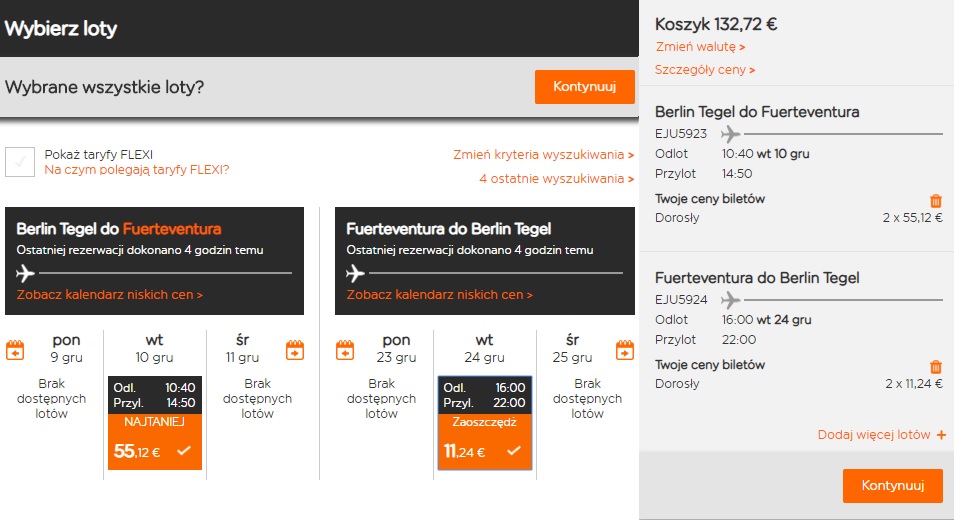Click flight number EJU5924
Screen dimensions: 954x520
point(681,300)
